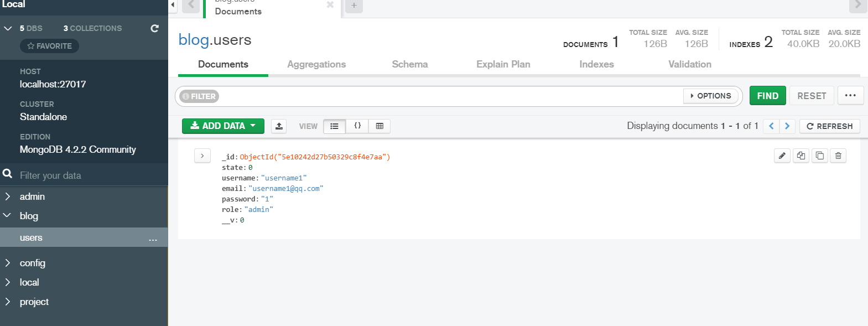Switch to table view

coord(380,126)
